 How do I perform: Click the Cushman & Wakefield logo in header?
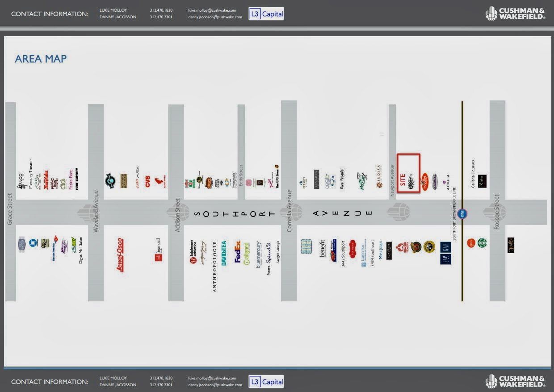point(516,13)
